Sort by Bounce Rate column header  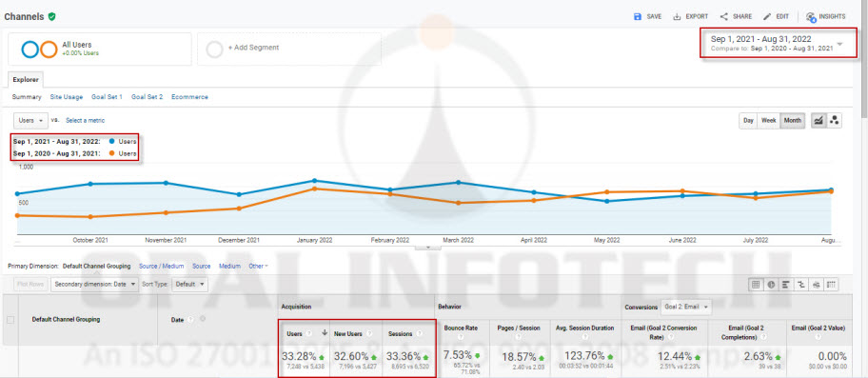(461, 328)
